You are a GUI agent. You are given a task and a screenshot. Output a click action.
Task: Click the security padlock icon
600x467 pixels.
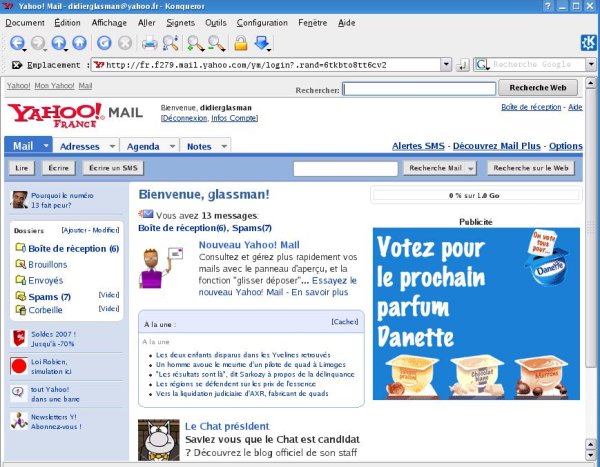tap(241, 43)
